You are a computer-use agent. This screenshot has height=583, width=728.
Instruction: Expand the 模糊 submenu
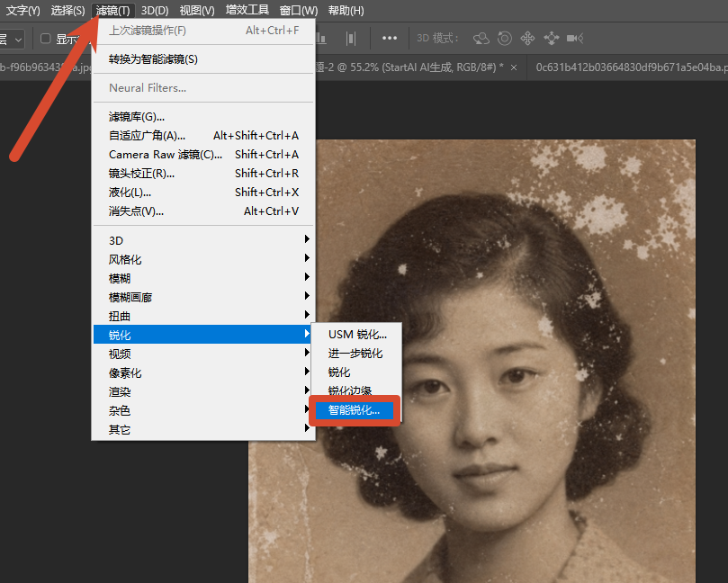pyautogui.click(x=203, y=279)
